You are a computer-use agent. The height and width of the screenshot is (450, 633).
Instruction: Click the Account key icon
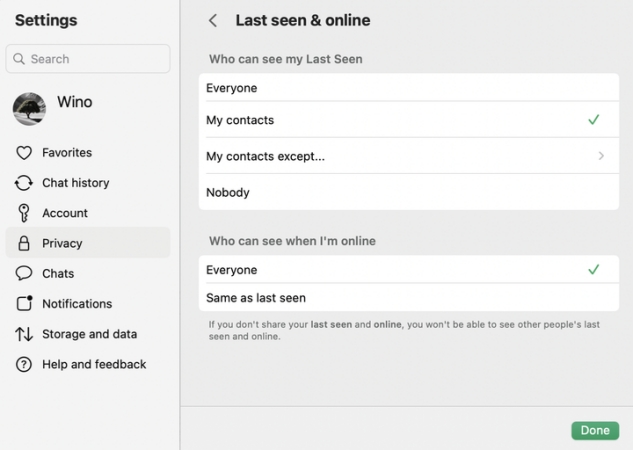click(24, 213)
